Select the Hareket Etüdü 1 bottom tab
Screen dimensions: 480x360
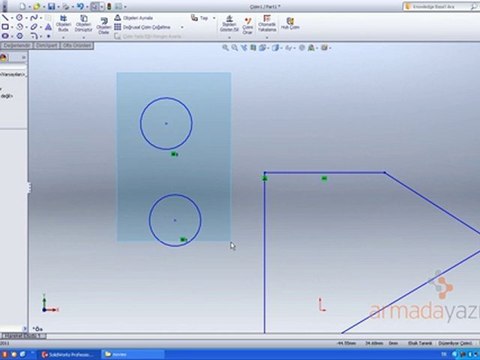pos(23,336)
